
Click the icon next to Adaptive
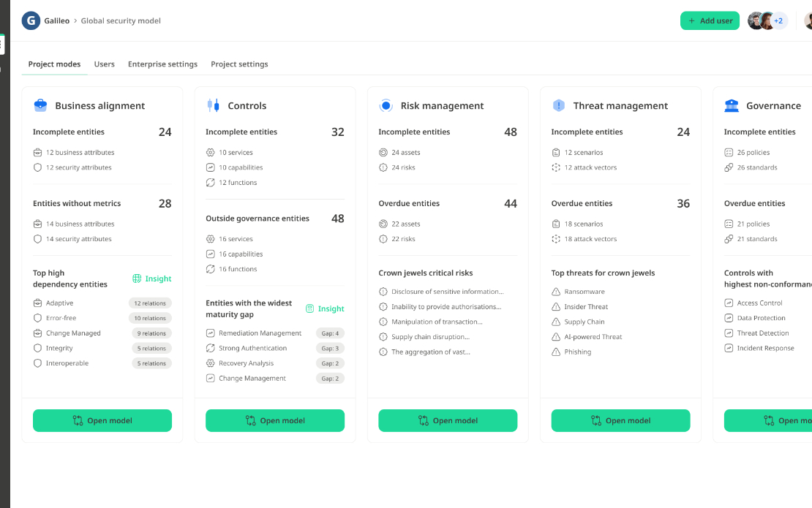tap(37, 303)
